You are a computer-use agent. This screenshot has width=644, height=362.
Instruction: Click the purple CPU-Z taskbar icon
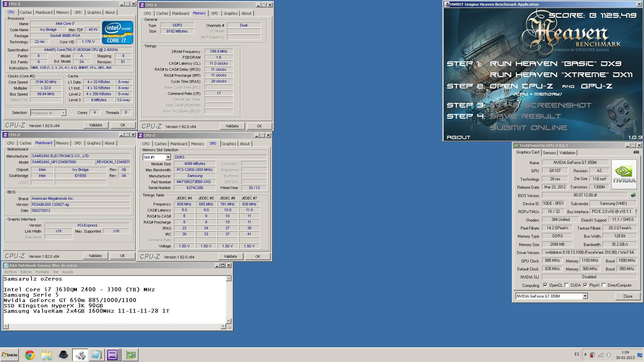coord(112,355)
